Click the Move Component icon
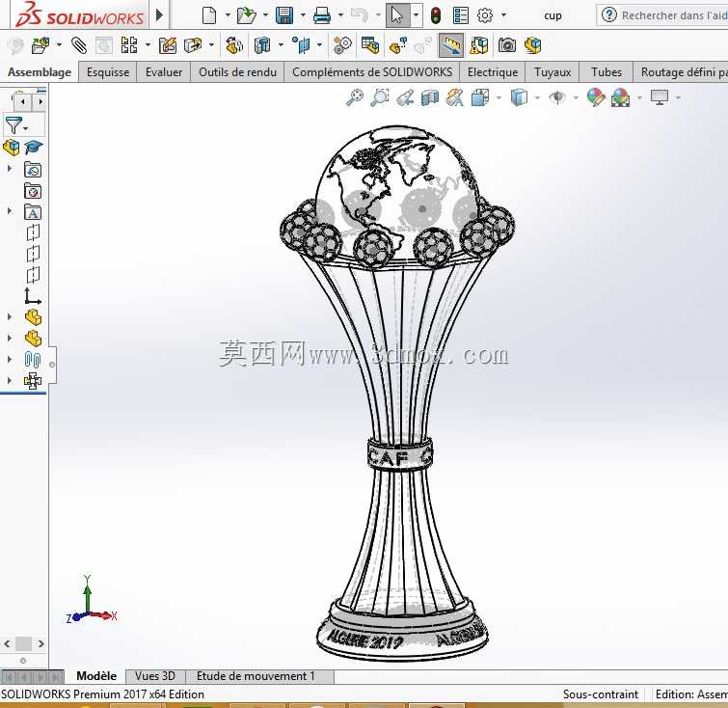The image size is (728, 708). 193,45
